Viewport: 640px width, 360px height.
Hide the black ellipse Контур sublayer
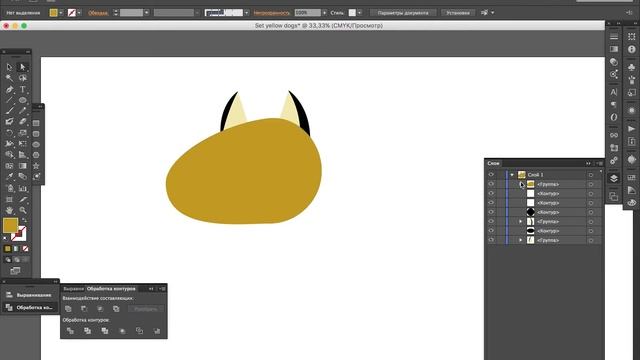491,231
